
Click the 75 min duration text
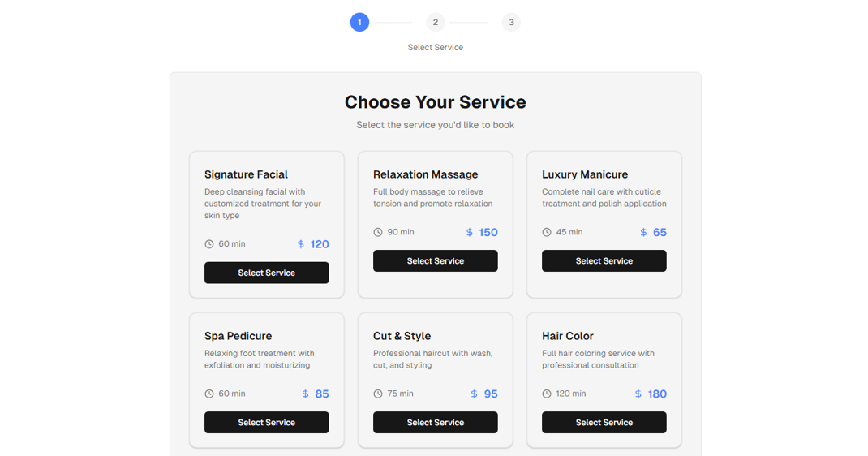click(400, 394)
